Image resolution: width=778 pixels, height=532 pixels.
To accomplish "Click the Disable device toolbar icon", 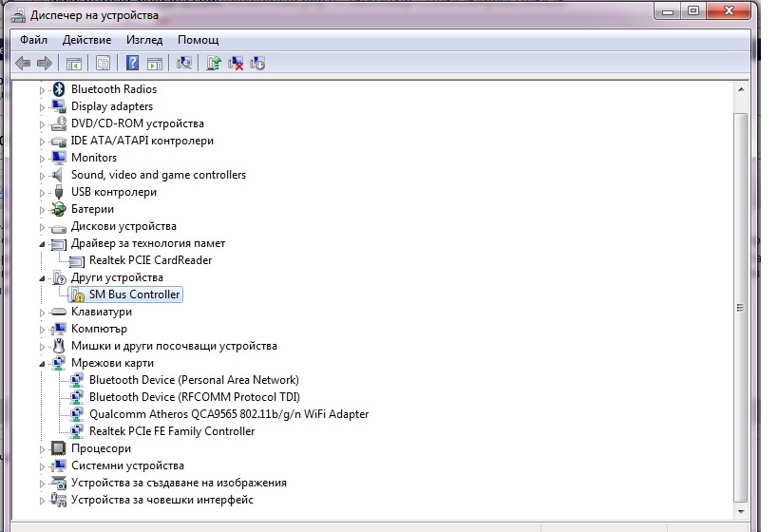I will 256,63.
